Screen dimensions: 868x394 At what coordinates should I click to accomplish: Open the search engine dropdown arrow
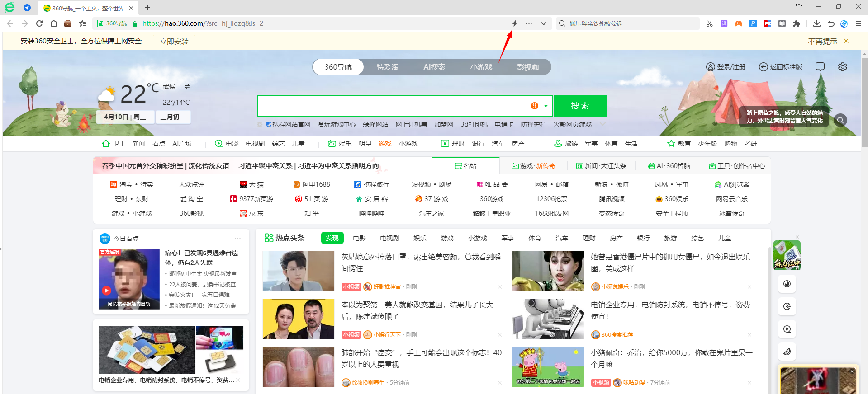click(546, 106)
